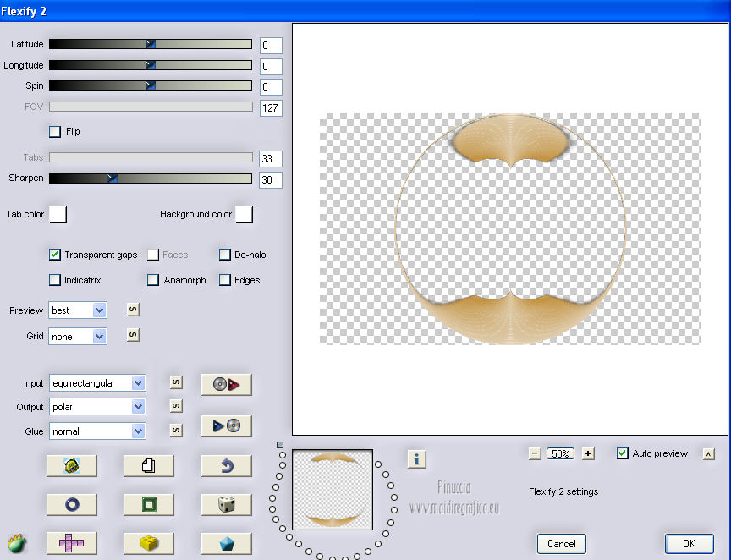Click the blue pentagon gem button
Screen dimensions: 731x560
(226, 543)
